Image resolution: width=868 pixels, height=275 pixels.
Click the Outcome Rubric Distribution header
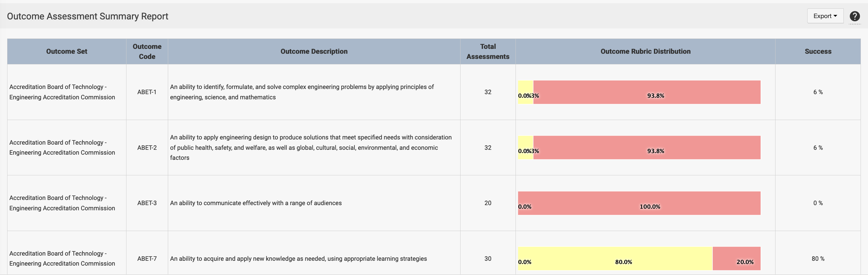point(645,51)
